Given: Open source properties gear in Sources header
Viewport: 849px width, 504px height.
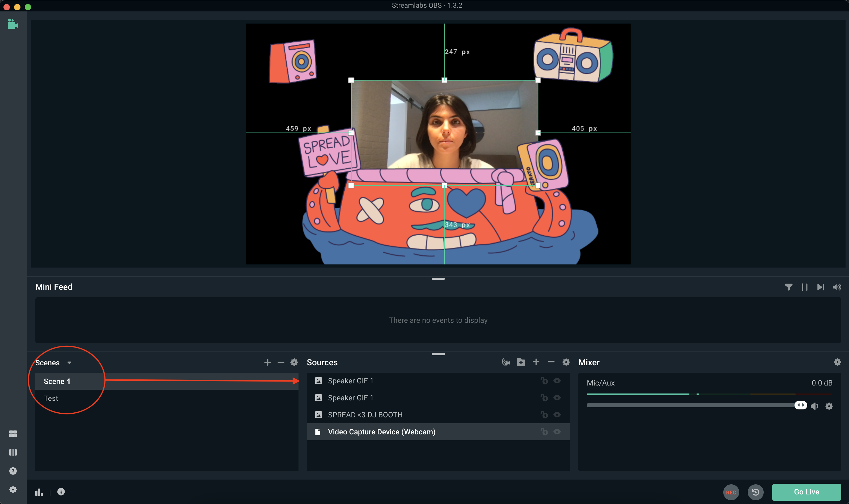Looking at the screenshot, I should point(566,362).
